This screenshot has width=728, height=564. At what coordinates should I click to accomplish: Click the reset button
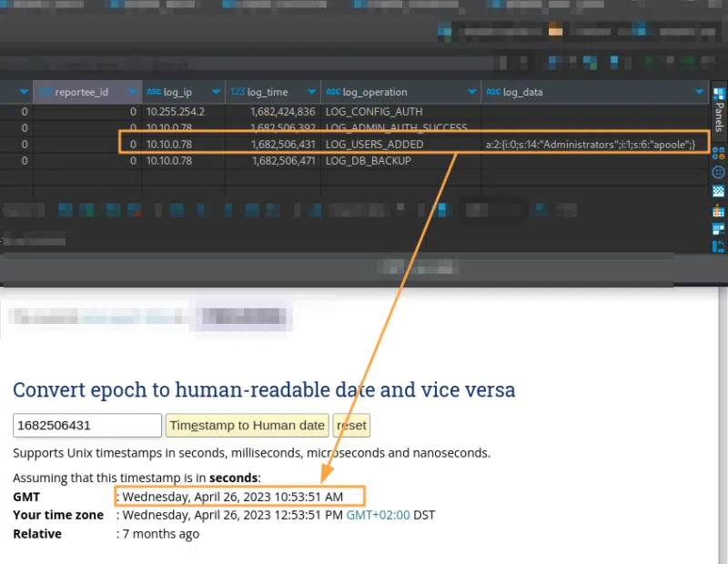[x=351, y=426]
